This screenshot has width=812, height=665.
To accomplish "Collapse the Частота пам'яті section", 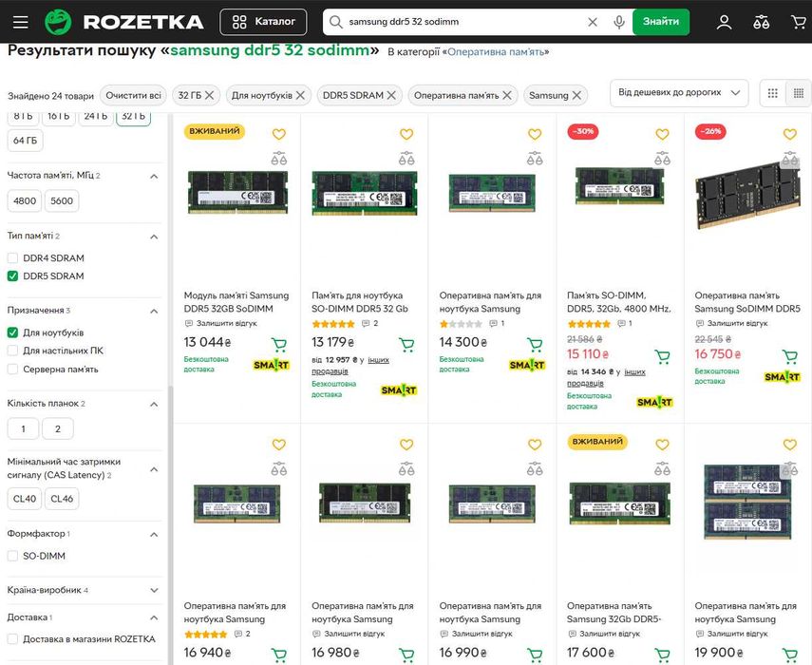I will point(154,176).
